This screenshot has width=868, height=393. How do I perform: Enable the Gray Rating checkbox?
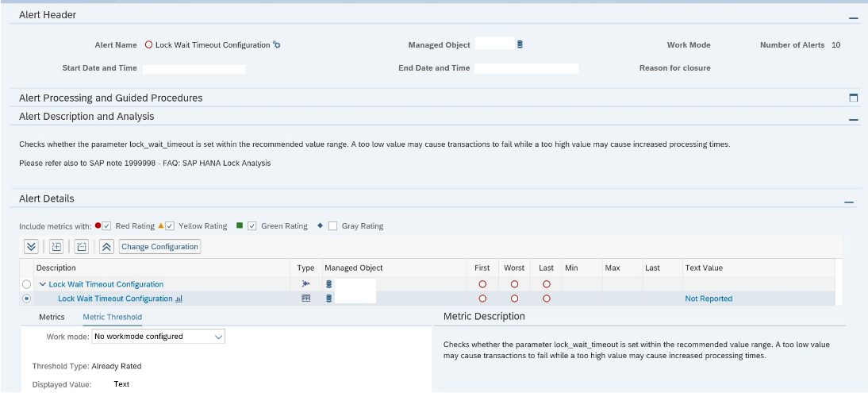click(x=332, y=225)
